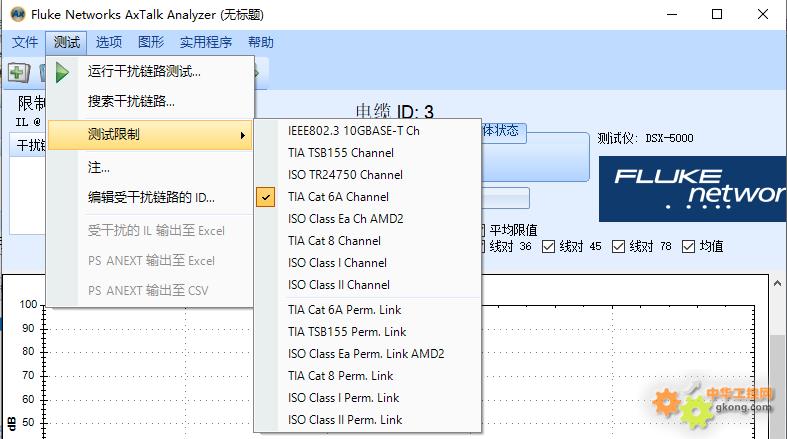Click the green plus toolbar icon
The width and height of the screenshot is (787, 439).
(x=18, y=72)
